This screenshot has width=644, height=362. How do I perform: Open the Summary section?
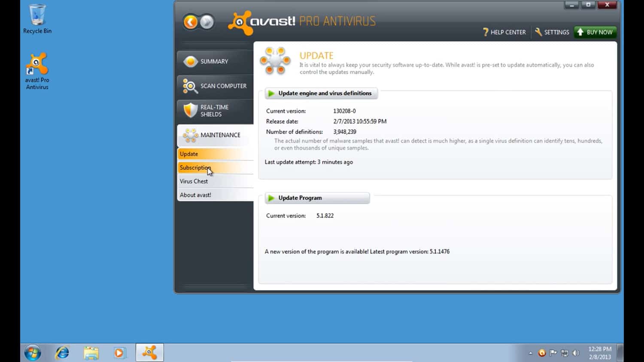tap(215, 61)
